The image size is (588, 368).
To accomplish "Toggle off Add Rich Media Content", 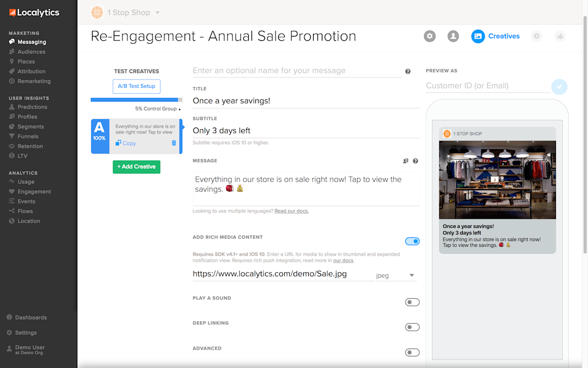I will point(412,241).
